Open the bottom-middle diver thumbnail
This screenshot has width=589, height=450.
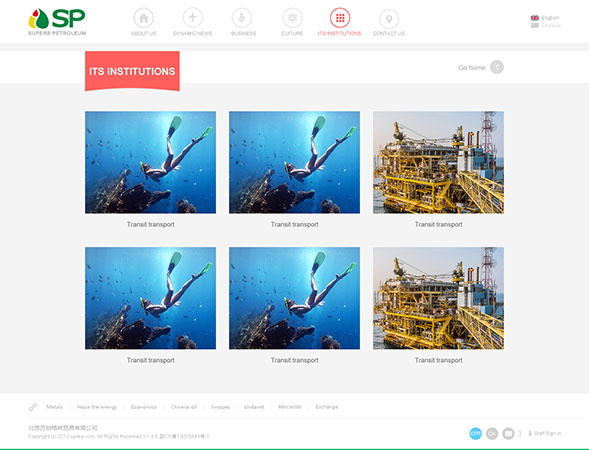tap(294, 298)
